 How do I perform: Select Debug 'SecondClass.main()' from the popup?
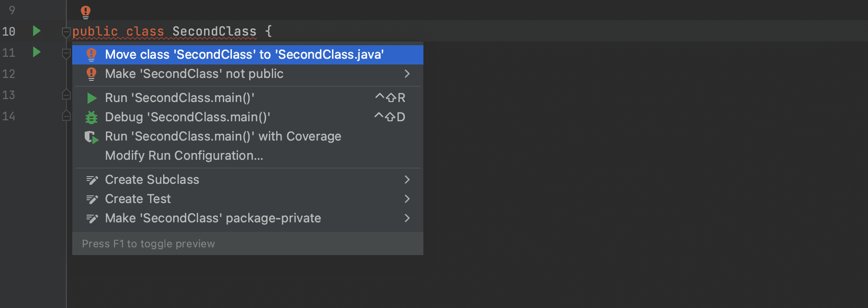coord(188,117)
